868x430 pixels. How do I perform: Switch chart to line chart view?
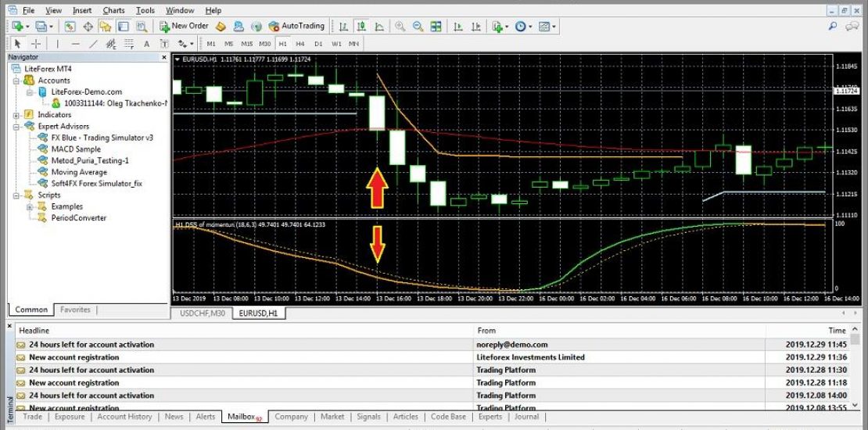click(x=378, y=26)
